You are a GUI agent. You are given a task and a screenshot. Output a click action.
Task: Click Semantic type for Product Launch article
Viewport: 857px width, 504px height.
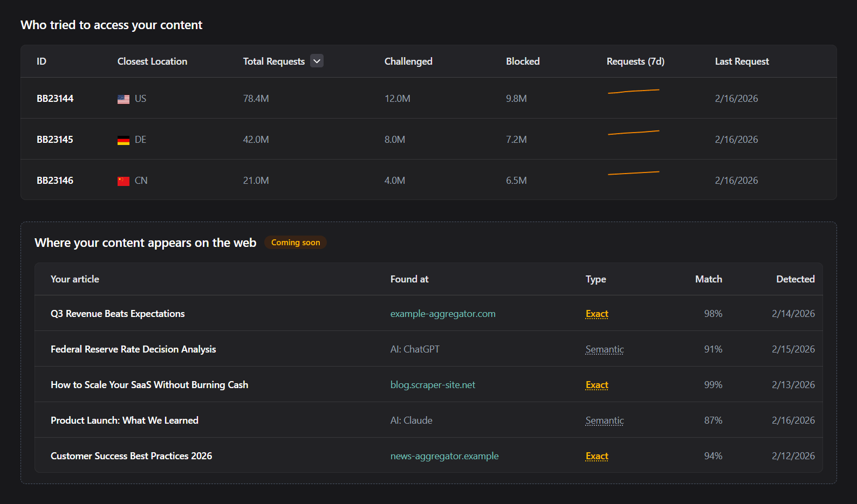click(x=604, y=420)
